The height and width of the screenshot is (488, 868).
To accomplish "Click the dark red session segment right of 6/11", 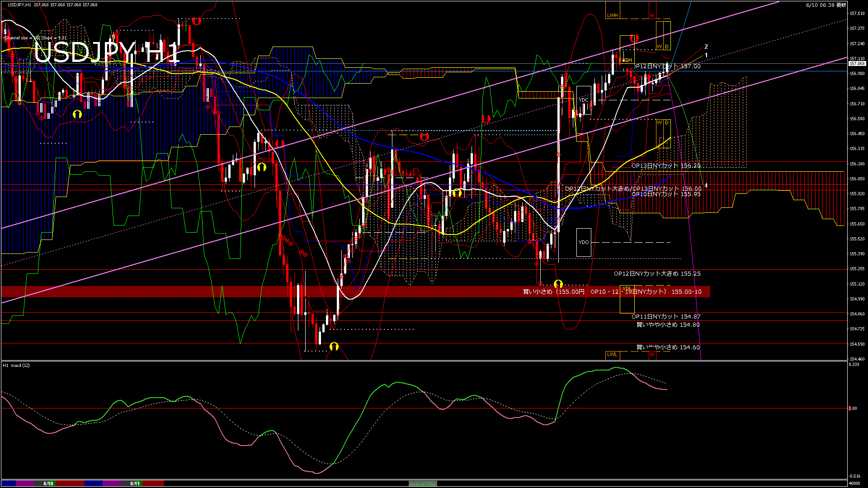I will coord(153,483).
